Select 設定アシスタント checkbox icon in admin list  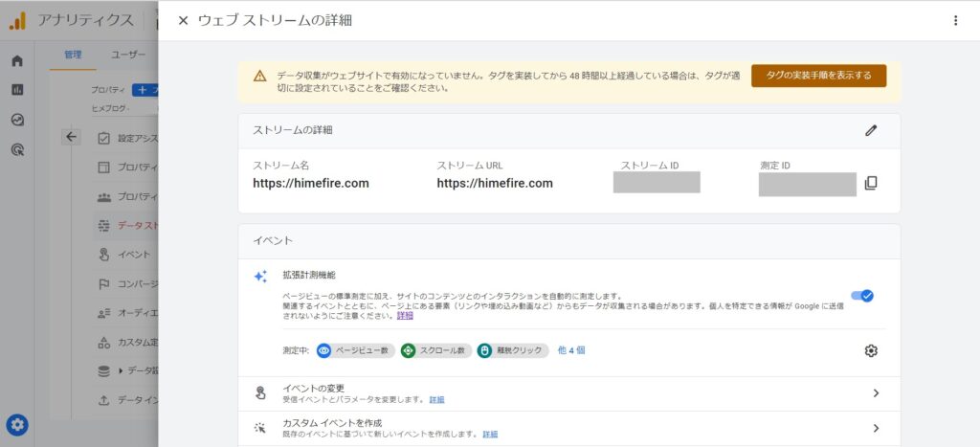pyautogui.click(x=103, y=138)
